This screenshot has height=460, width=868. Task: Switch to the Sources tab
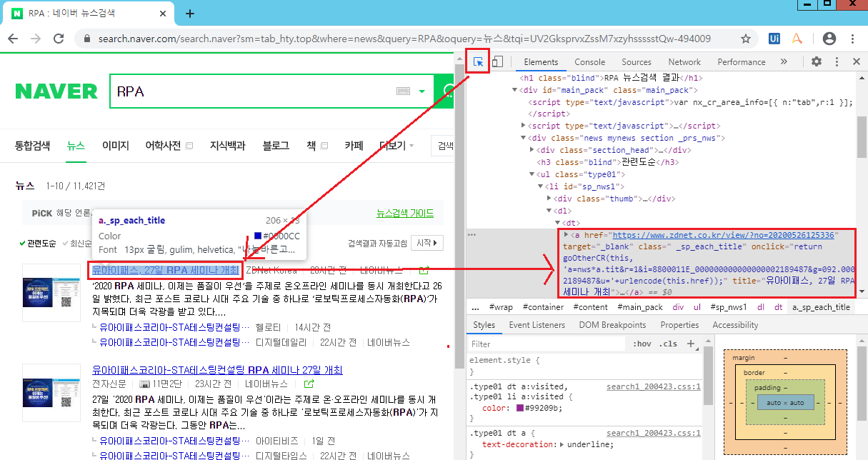[x=636, y=62]
